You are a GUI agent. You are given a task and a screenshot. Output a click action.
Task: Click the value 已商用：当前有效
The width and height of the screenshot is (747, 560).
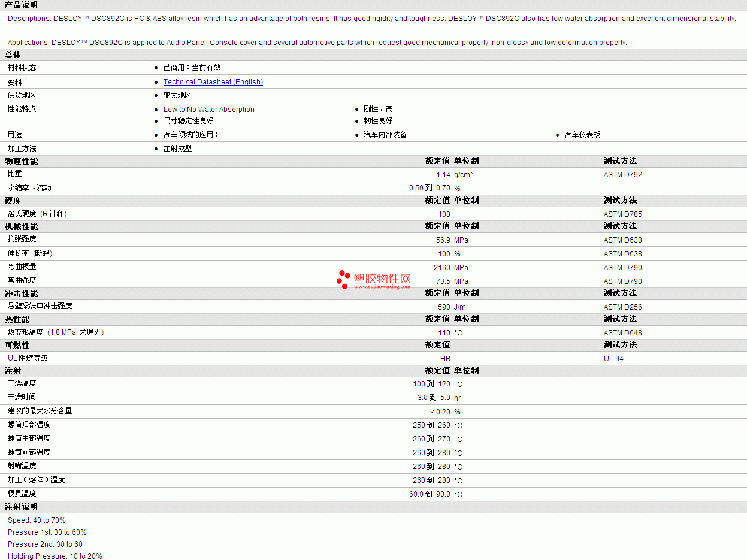tap(192, 68)
